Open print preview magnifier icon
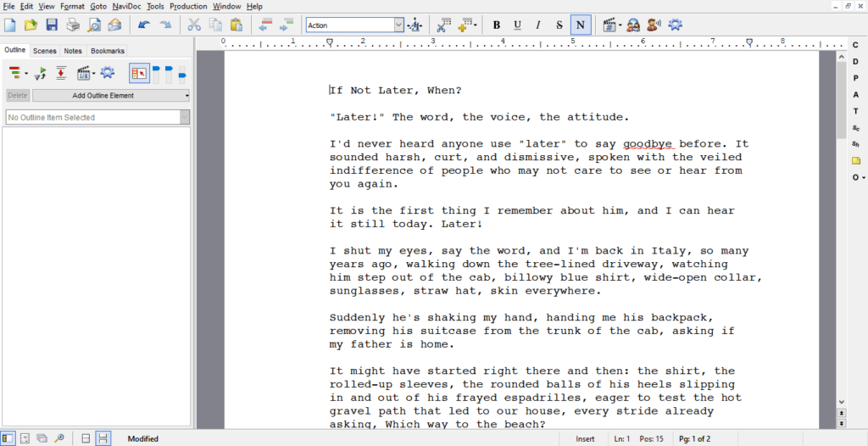This screenshot has width=868, height=446. [94, 25]
